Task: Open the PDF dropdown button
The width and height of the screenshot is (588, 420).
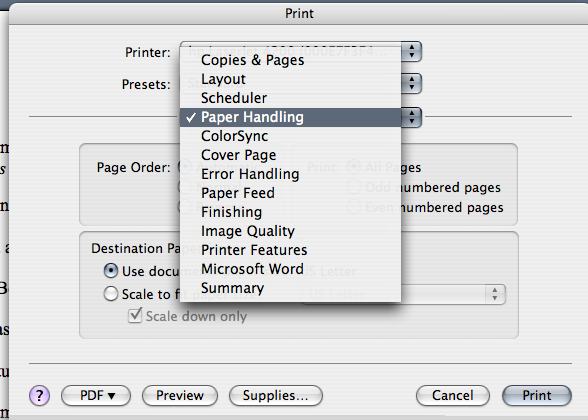Action: (96, 396)
